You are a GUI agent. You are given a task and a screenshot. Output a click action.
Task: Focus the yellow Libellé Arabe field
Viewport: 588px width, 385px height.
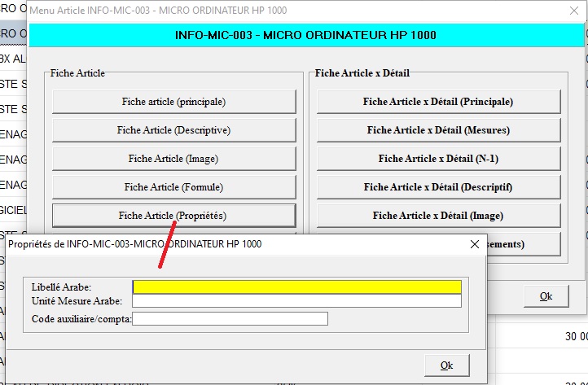tap(296, 287)
